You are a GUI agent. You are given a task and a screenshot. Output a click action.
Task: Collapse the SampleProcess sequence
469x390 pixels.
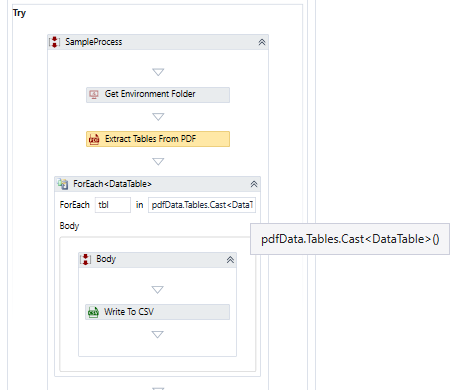[x=262, y=42]
